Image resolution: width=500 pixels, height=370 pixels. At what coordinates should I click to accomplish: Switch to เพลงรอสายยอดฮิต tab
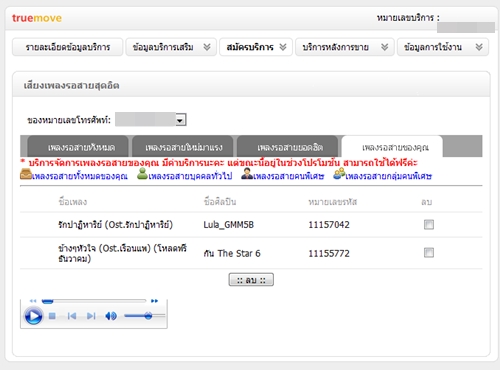pyautogui.click(x=287, y=147)
